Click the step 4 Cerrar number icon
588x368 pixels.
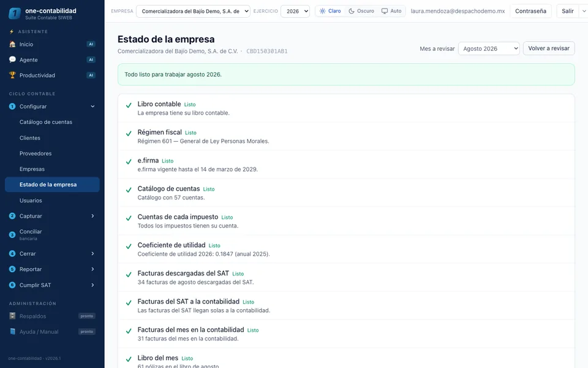[12, 253]
